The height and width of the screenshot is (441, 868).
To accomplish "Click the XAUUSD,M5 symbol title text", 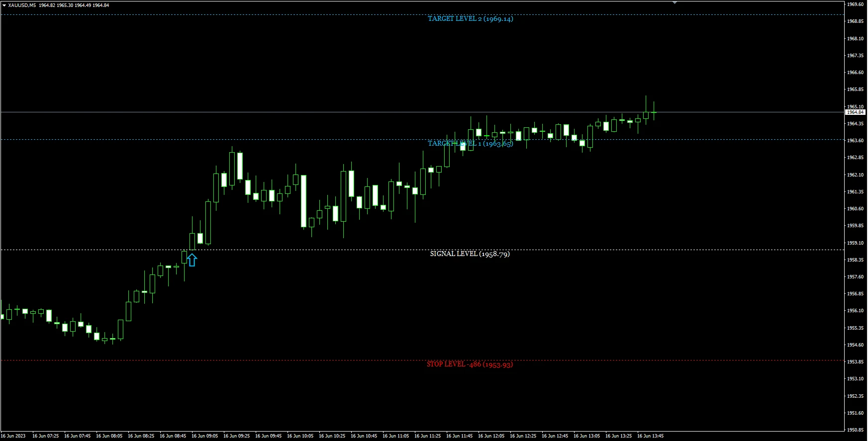I will tap(22, 5).
